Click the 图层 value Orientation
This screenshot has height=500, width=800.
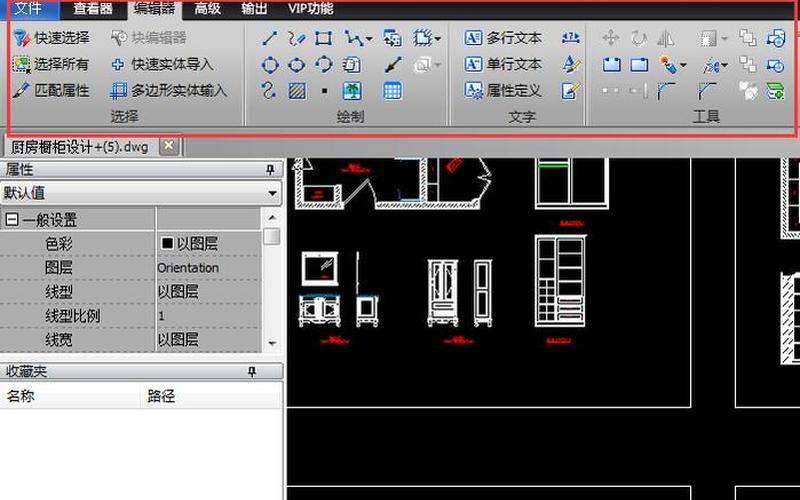(x=188, y=268)
